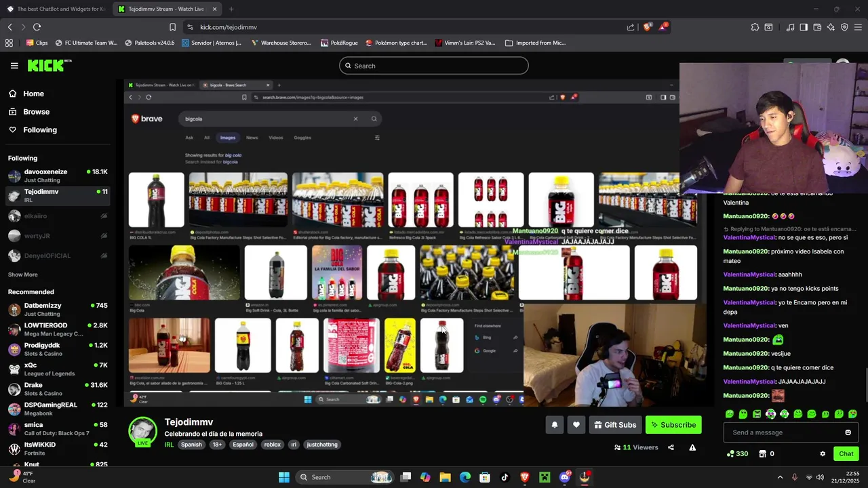Open Brave main hamburger menu
868x488 pixels.
pyautogui.click(x=859, y=27)
